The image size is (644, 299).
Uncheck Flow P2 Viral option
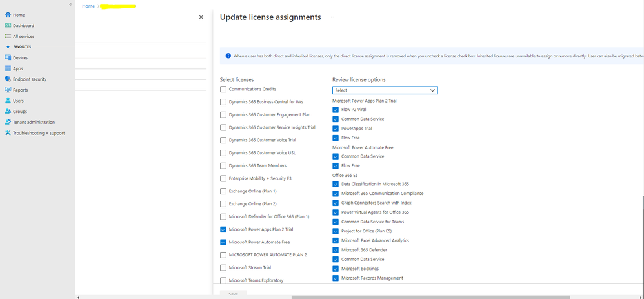[336, 110]
